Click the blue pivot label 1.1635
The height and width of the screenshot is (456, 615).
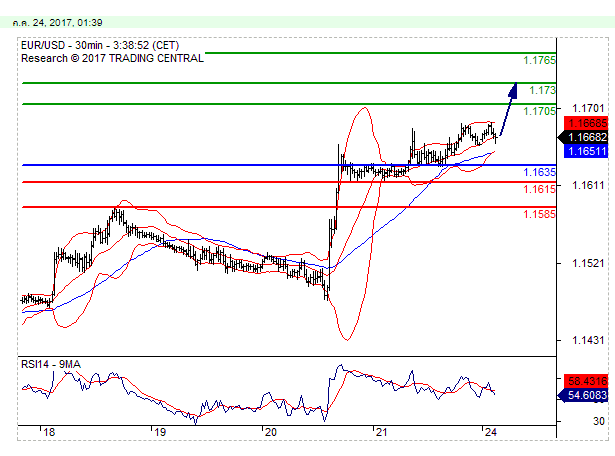click(539, 172)
